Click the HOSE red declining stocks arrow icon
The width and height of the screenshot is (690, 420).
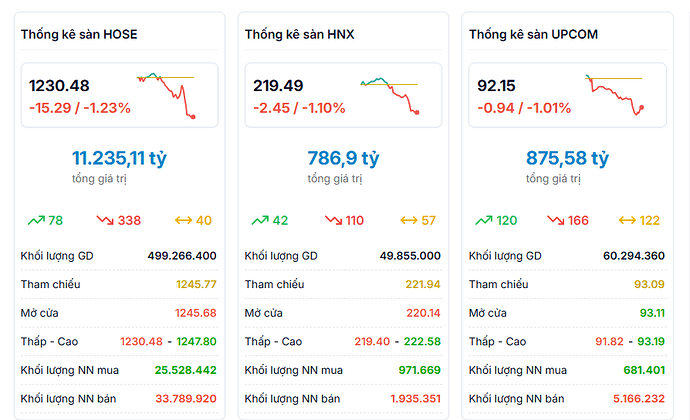click(105, 220)
